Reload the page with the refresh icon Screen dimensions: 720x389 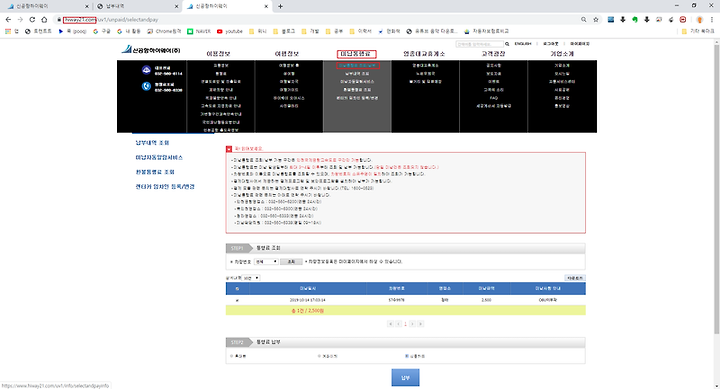tap(32, 20)
